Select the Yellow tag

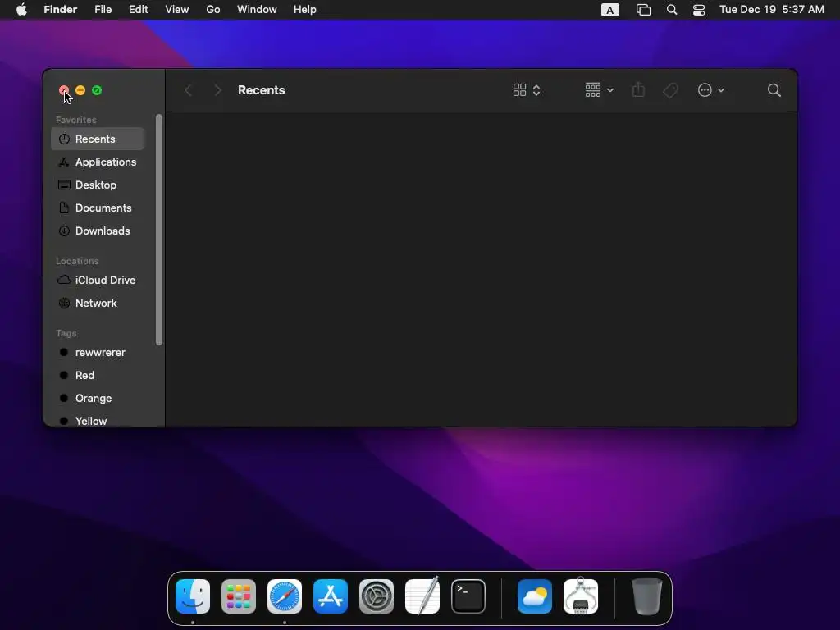point(98,421)
